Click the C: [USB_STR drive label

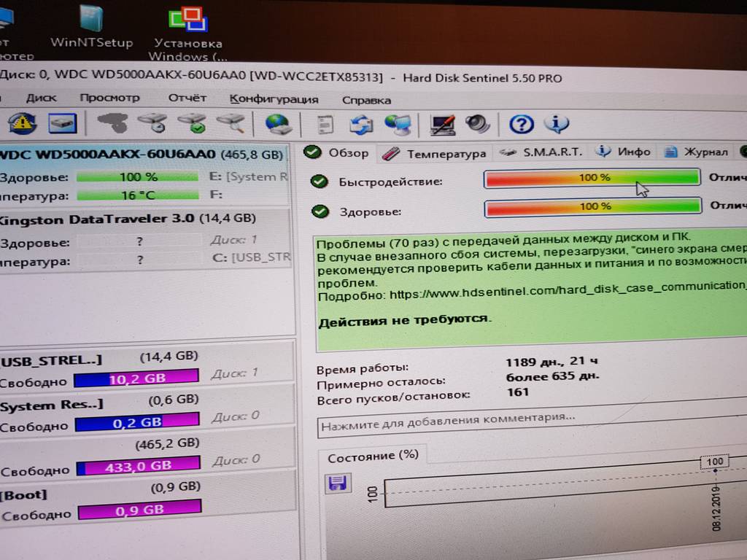point(251,257)
